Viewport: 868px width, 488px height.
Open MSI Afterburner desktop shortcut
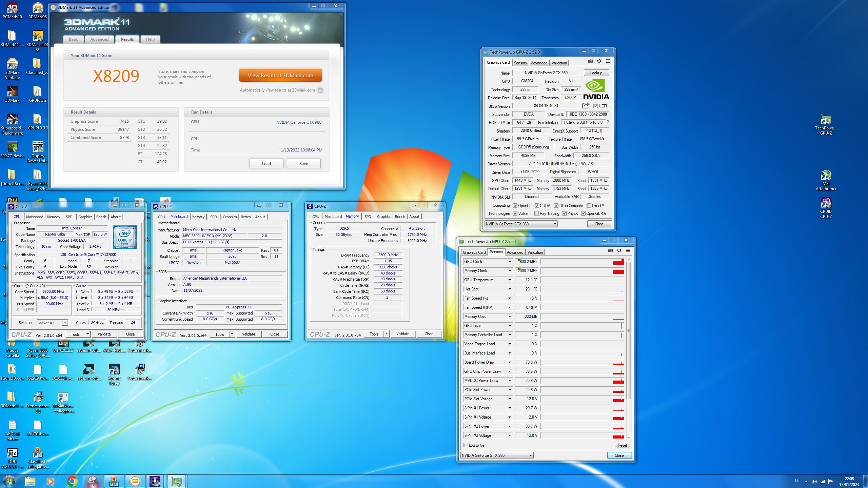(826, 180)
